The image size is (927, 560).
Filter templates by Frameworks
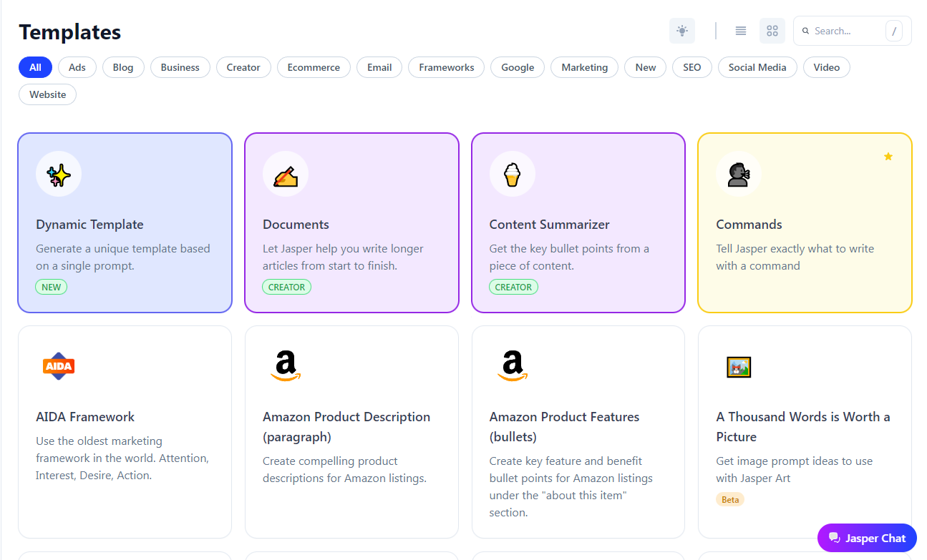pos(447,67)
